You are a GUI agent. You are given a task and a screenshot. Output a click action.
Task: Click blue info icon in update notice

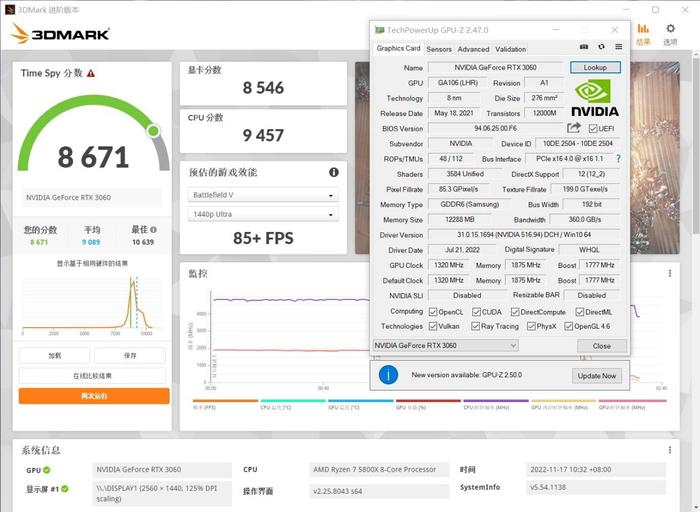(388, 375)
